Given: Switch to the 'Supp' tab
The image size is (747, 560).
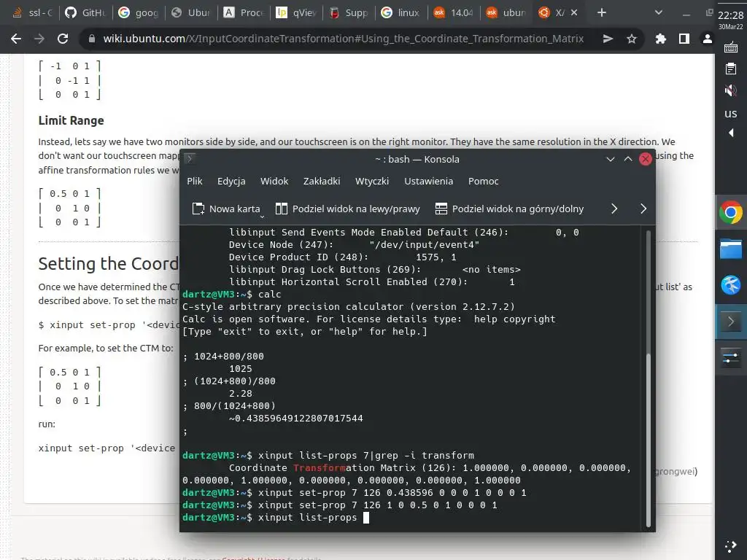Looking at the screenshot, I should tap(349, 13).
